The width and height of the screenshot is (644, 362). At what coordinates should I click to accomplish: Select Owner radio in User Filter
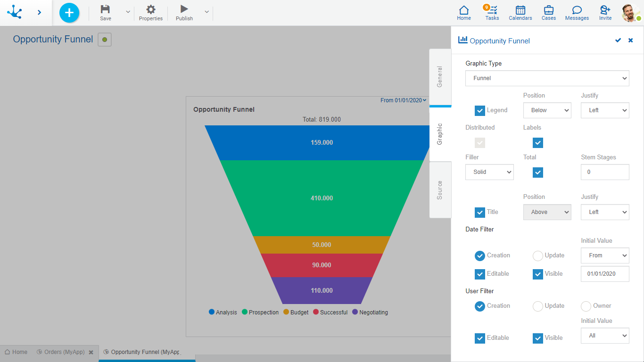586,306
